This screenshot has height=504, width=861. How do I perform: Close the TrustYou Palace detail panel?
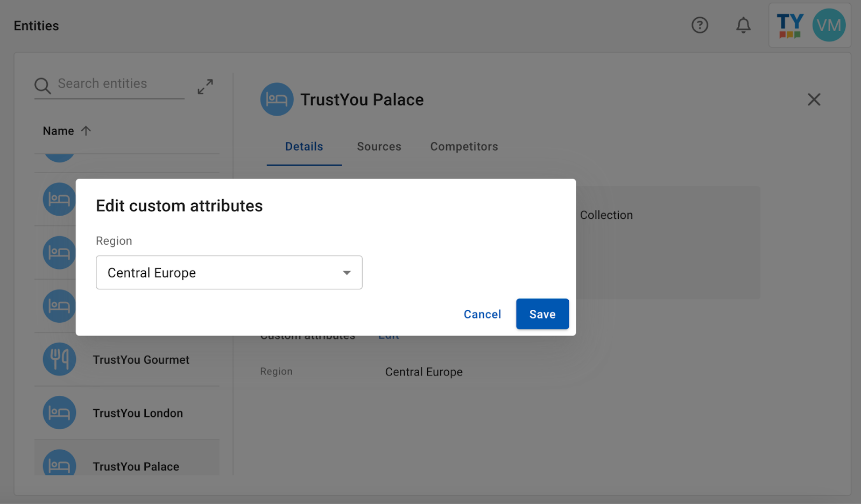pyautogui.click(x=814, y=100)
